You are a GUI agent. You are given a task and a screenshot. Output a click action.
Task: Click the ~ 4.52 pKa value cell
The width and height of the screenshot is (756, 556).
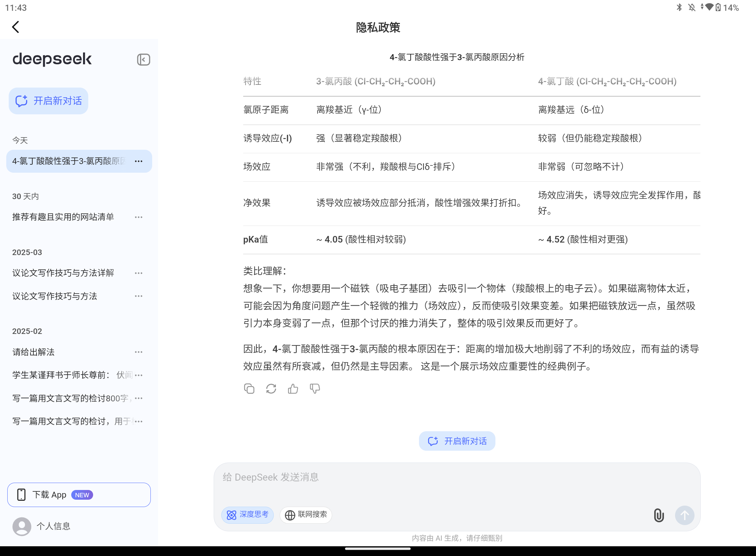[583, 239]
